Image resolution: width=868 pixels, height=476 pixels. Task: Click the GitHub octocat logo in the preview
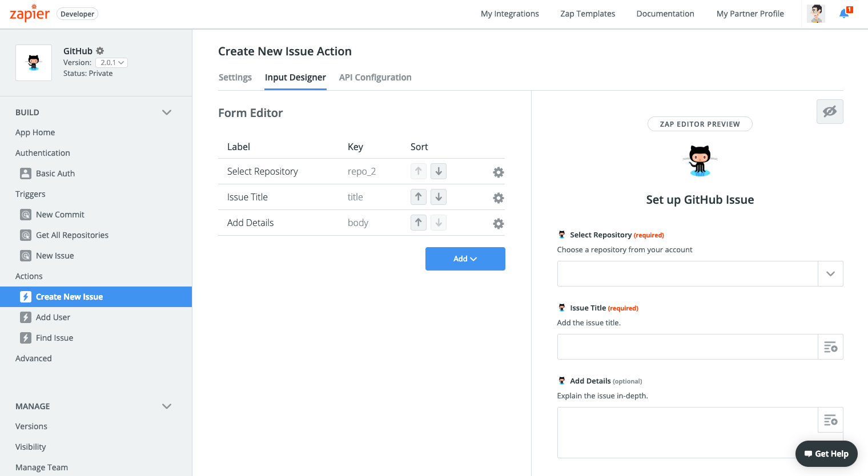coord(700,160)
